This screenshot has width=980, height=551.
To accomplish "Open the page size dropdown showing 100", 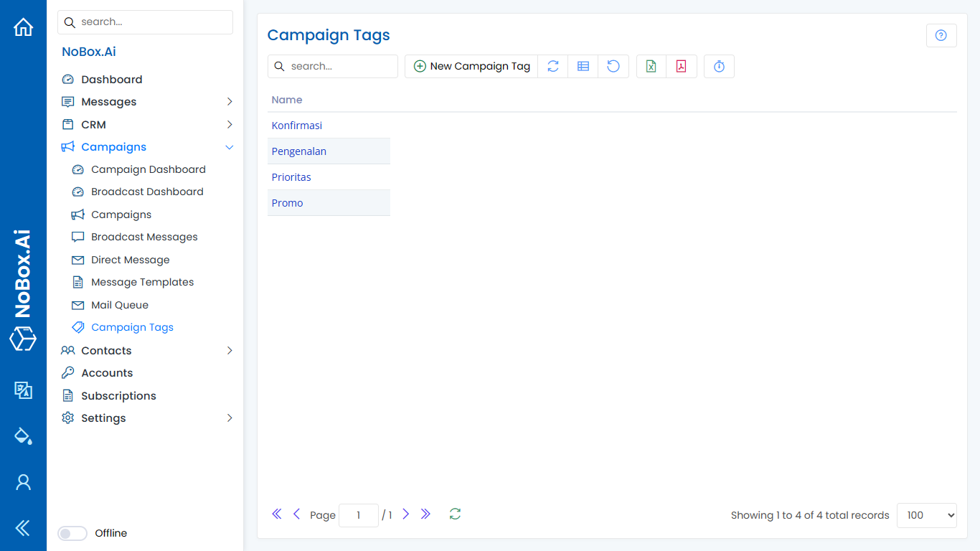I will click(x=926, y=515).
